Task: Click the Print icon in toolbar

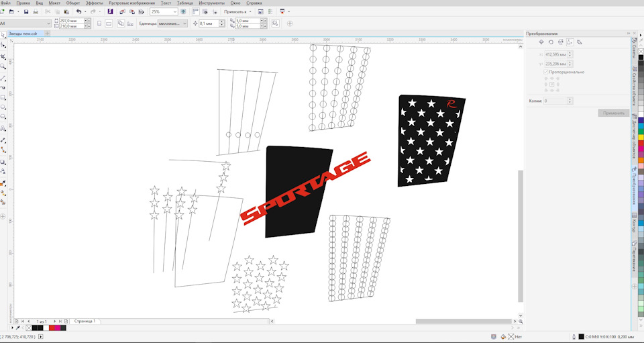Action: click(36, 11)
